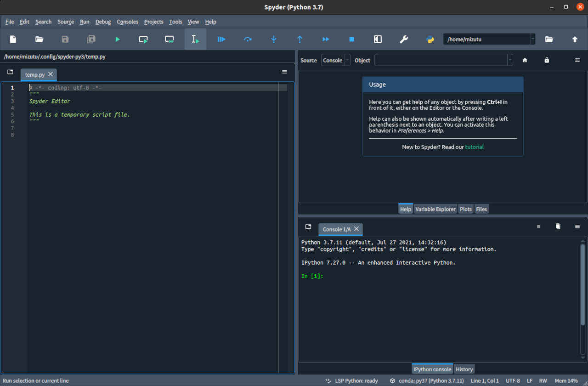The image size is (588, 386).
Task: Open the Projects menu
Action: point(154,22)
